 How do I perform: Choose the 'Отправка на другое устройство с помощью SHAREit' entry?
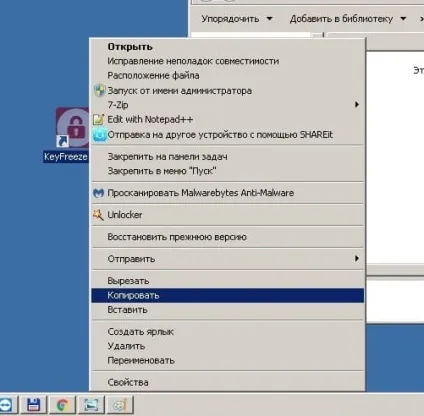220,135
